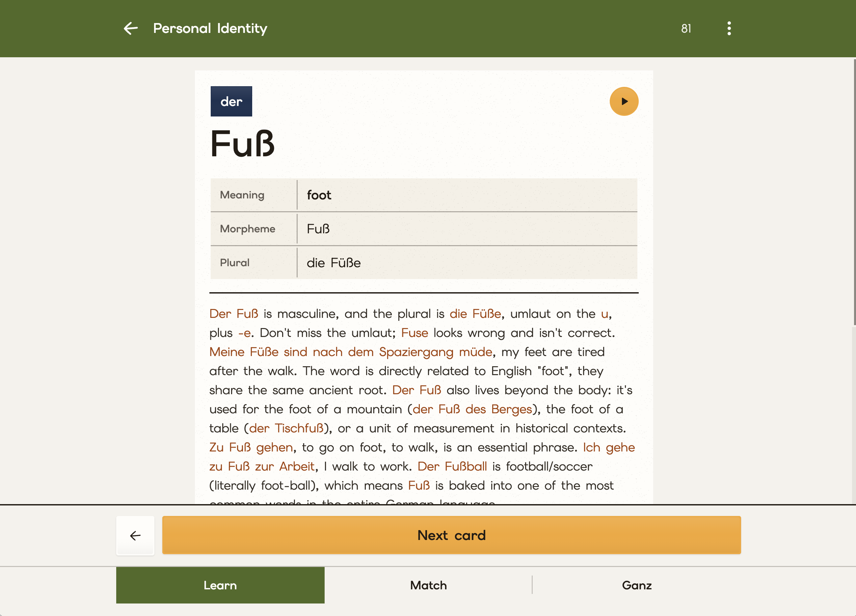Go back using the header arrow

click(131, 28)
